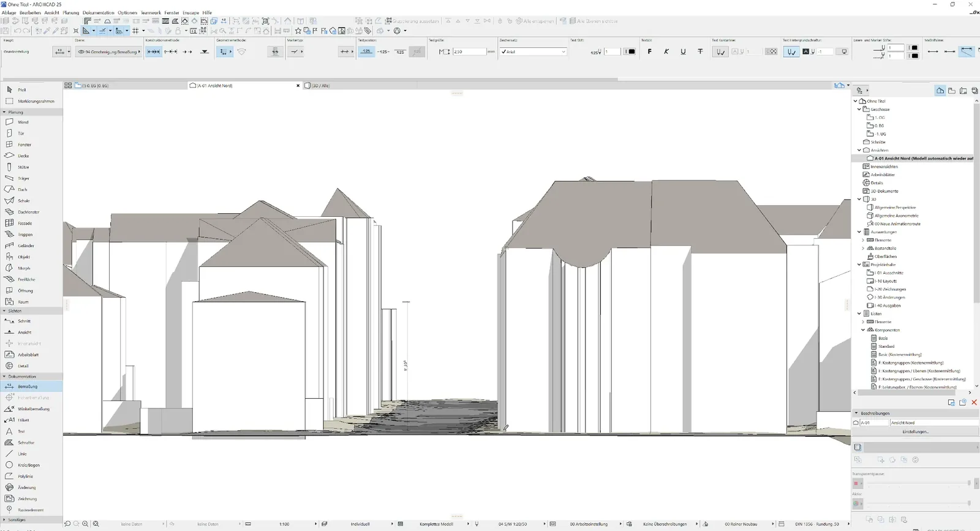Collapse the Ansichten tree node
The height and width of the screenshot is (531, 980).
(859, 150)
